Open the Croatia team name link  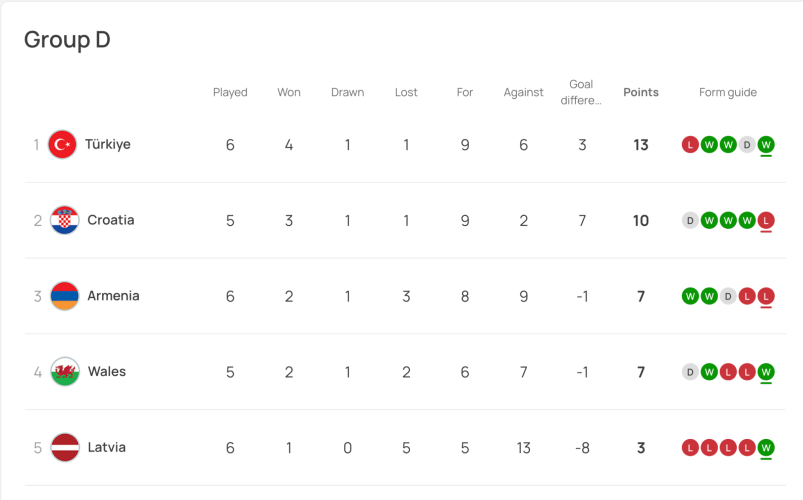(x=111, y=221)
